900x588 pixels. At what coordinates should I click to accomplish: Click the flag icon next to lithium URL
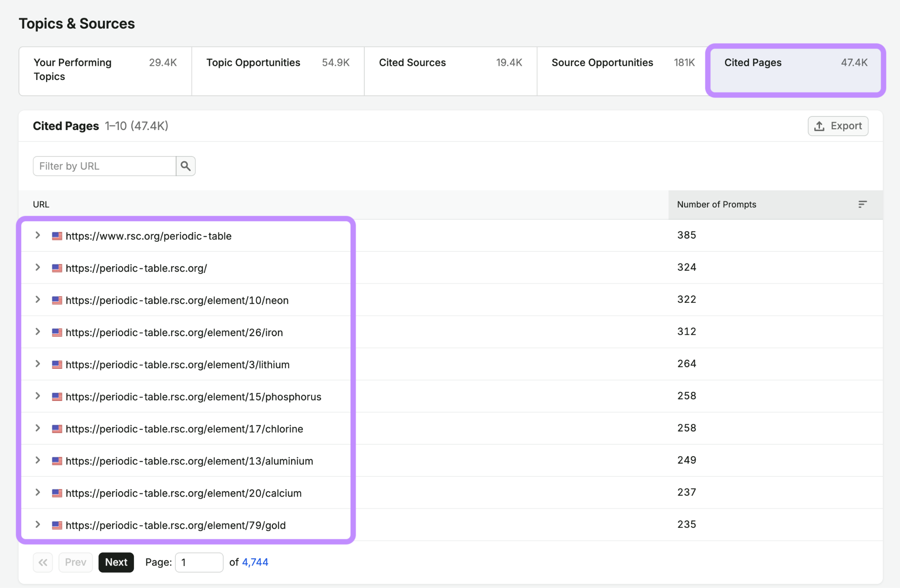click(x=57, y=365)
